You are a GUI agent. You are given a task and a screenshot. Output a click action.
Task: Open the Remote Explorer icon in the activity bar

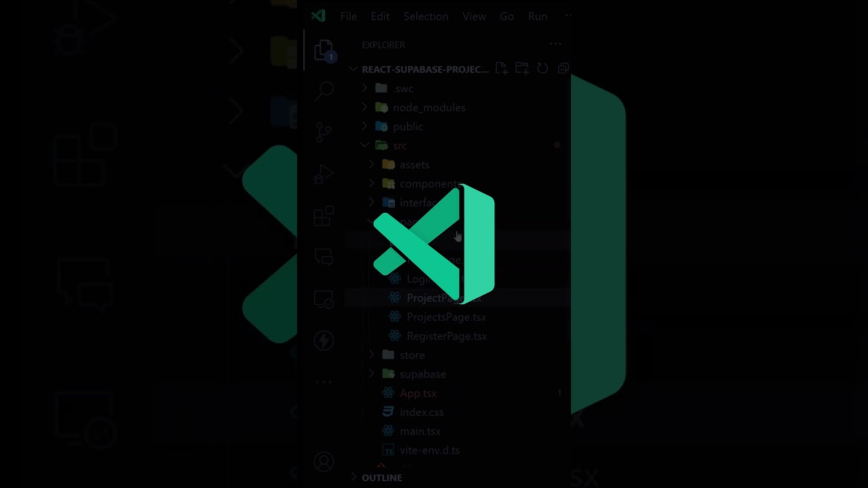(x=324, y=300)
